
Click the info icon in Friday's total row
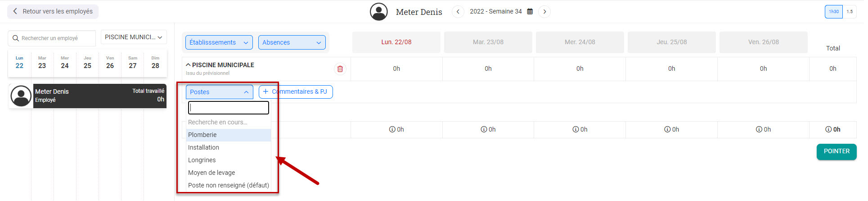[x=759, y=129]
